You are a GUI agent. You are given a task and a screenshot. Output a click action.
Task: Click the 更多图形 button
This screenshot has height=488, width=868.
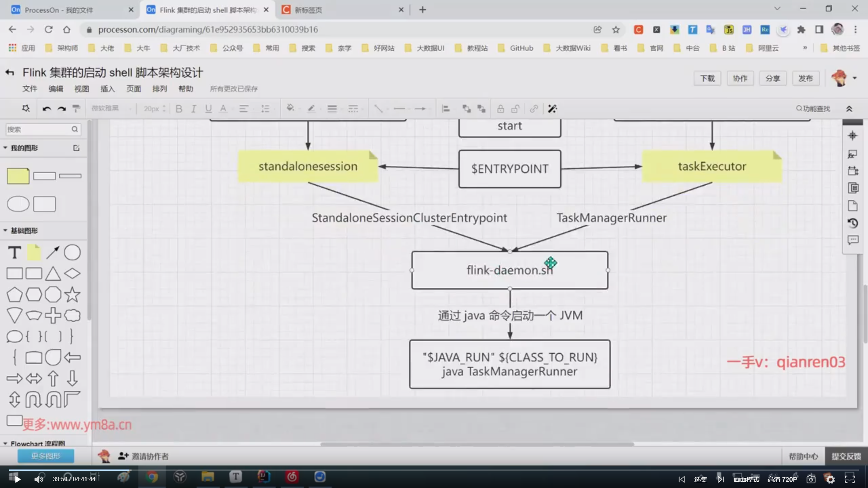pos(46,456)
